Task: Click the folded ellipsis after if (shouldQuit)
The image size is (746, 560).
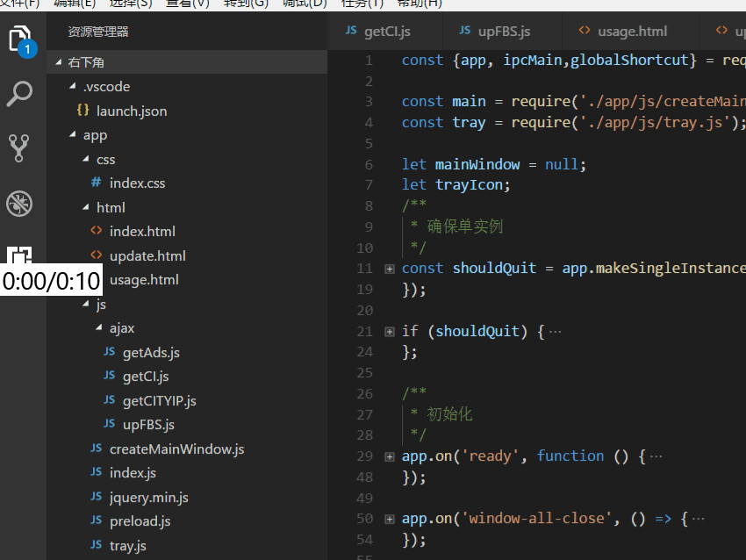Action: (x=556, y=332)
